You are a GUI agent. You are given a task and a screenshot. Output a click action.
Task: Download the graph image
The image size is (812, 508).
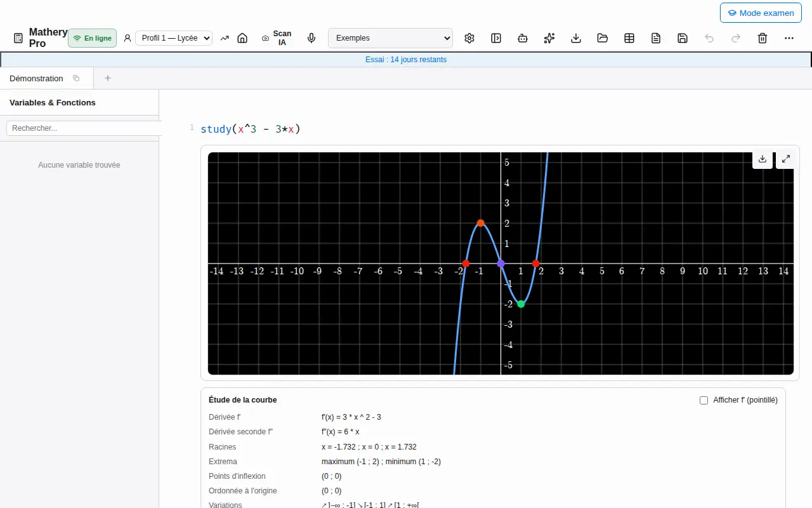click(x=763, y=159)
